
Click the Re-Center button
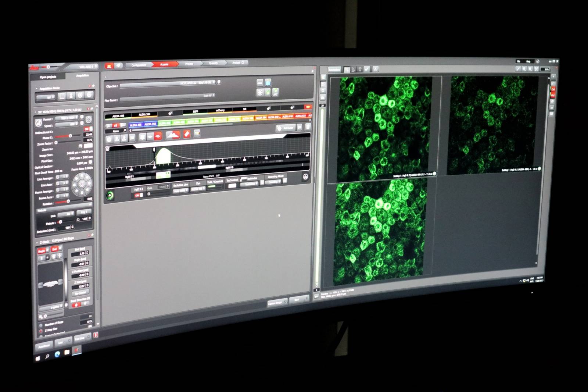tap(80, 293)
